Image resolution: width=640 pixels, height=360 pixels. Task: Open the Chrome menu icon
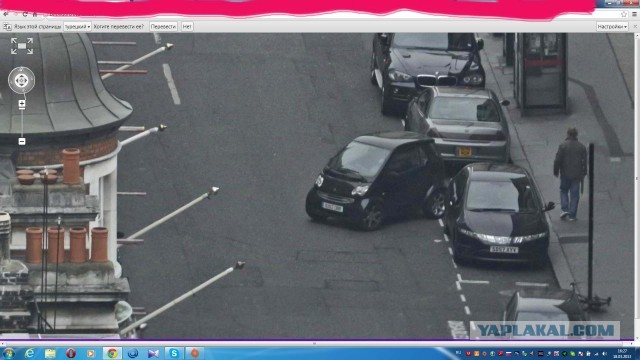click(x=634, y=14)
